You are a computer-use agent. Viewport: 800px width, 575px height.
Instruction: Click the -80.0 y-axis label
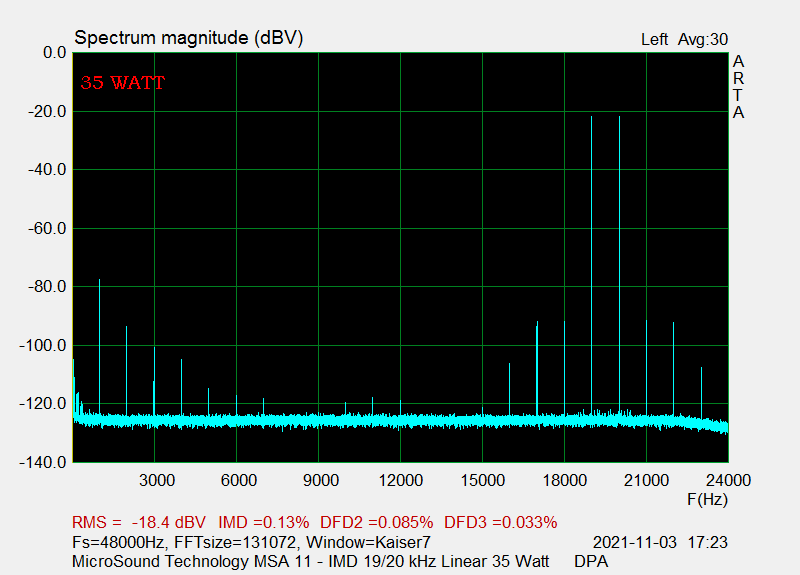(x=47, y=287)
